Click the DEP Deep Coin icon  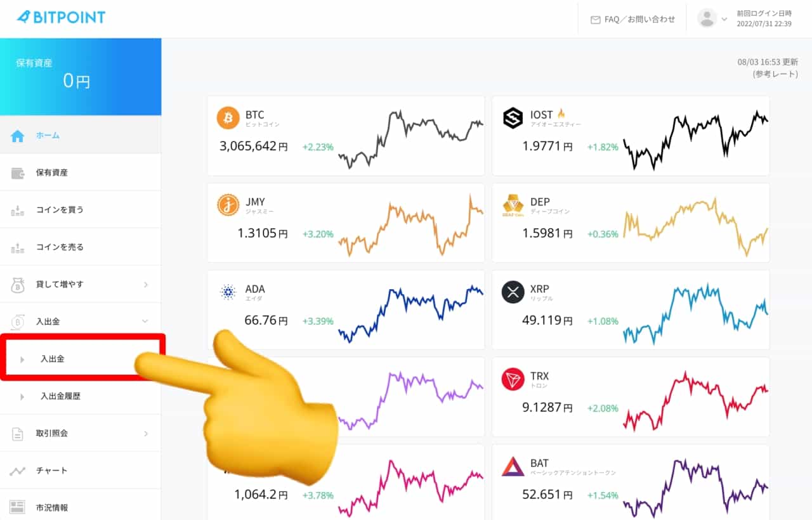pyautogui.click(x=513, y=205)
